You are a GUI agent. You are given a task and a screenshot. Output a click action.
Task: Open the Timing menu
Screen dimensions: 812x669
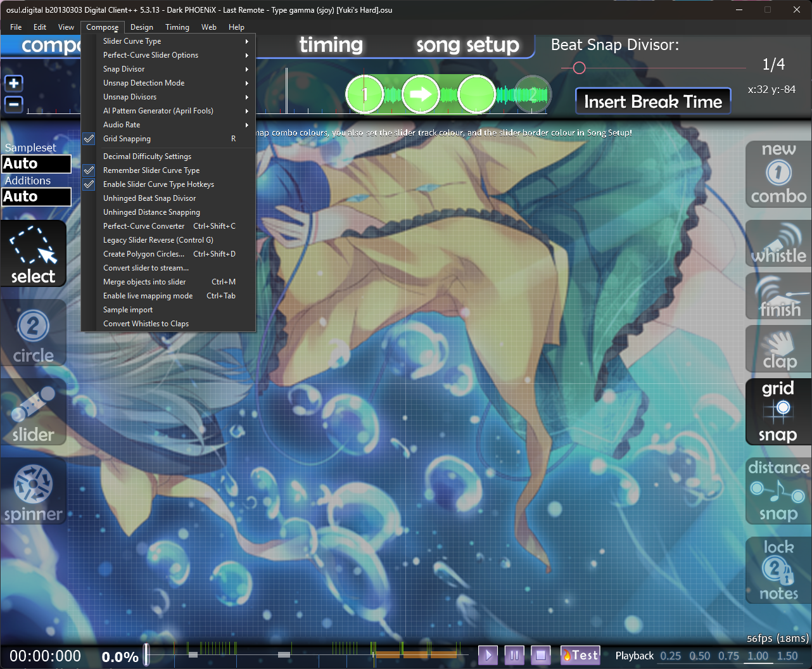(x=177, y=27)
